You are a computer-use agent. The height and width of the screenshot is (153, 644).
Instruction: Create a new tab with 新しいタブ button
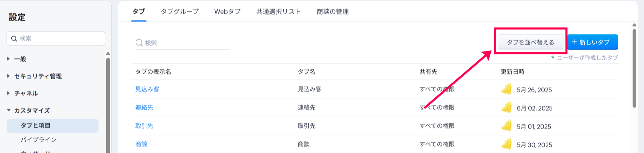pos(593,42)
